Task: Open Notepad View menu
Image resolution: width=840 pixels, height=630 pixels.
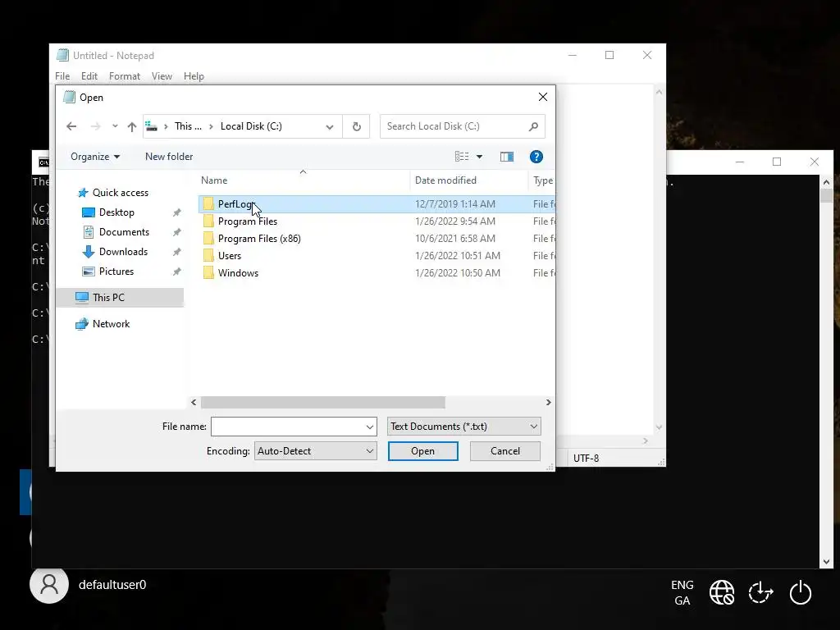Action: (162, 76)
